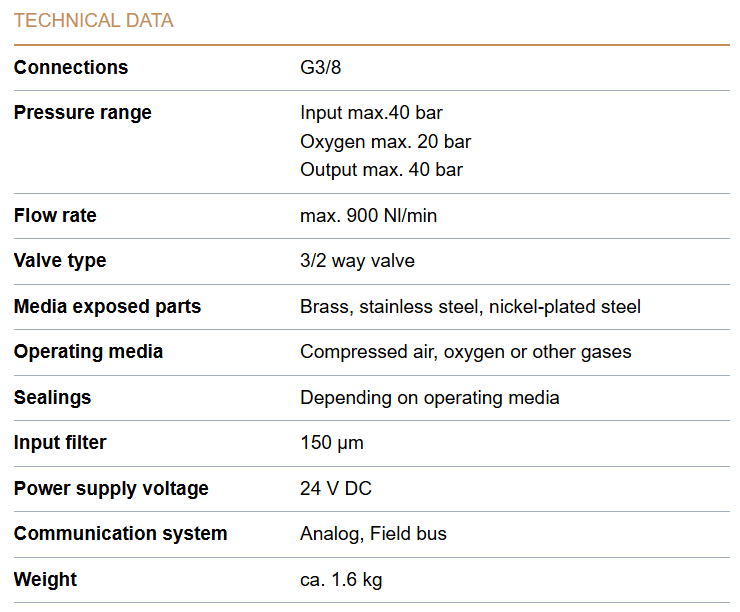
Task: Select the Output max. 40 bar line
Action: [x=381, y=170]
